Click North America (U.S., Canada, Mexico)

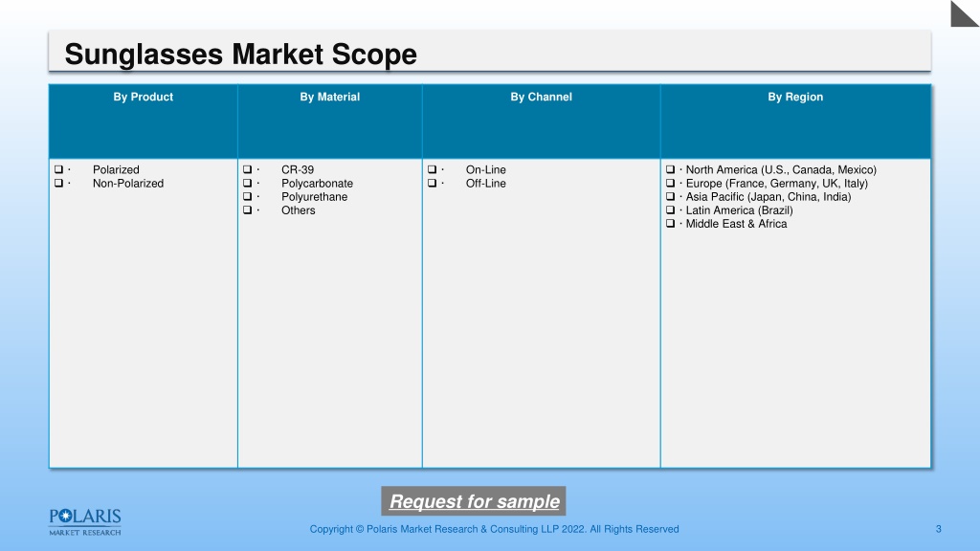pyautogui.click(x=781, y=170)
